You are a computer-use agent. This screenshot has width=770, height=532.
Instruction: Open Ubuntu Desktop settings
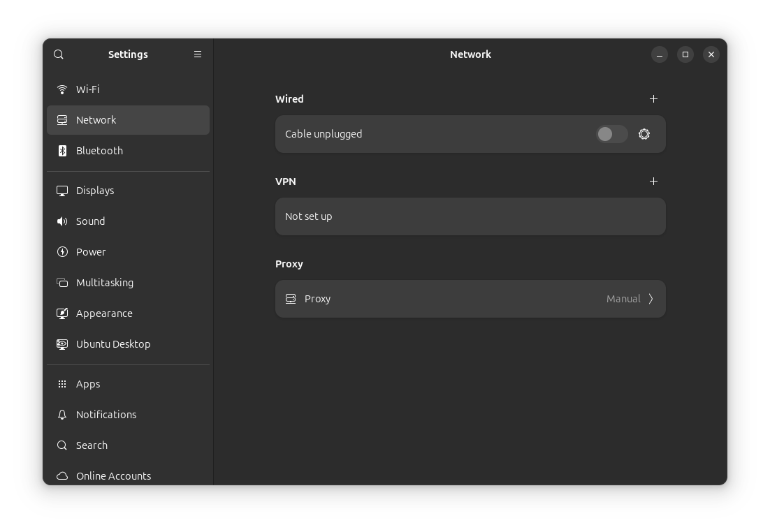(113, 344)
